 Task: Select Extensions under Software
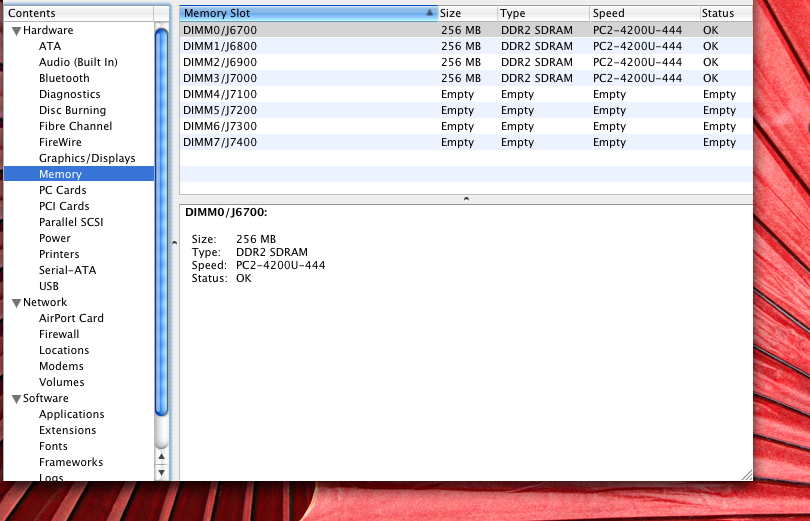coord(68,430)
